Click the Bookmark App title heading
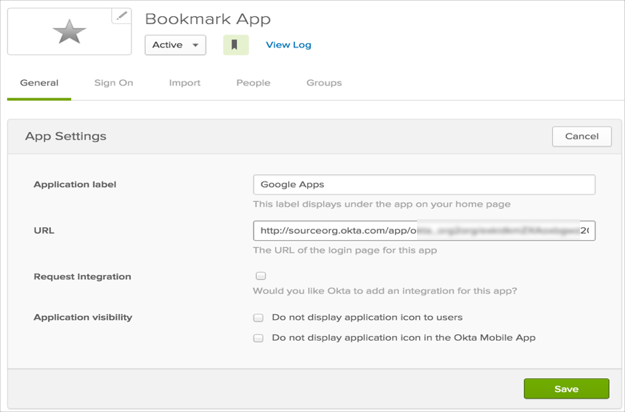 pos(208,19)
